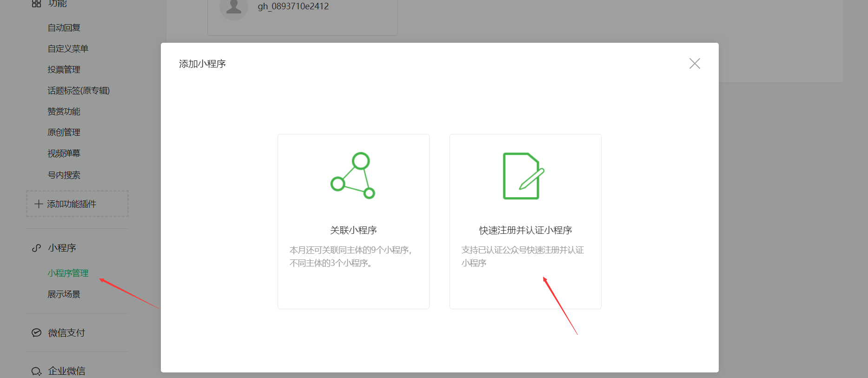
Task: Close the 添加小程序 dialog
Action: (x=695, y=64)
